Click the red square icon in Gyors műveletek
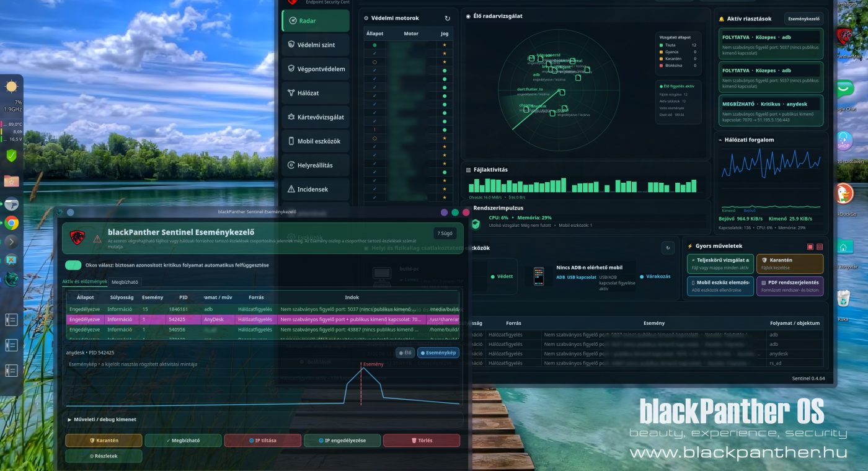 pyautogui.click(x=810, y=247)
